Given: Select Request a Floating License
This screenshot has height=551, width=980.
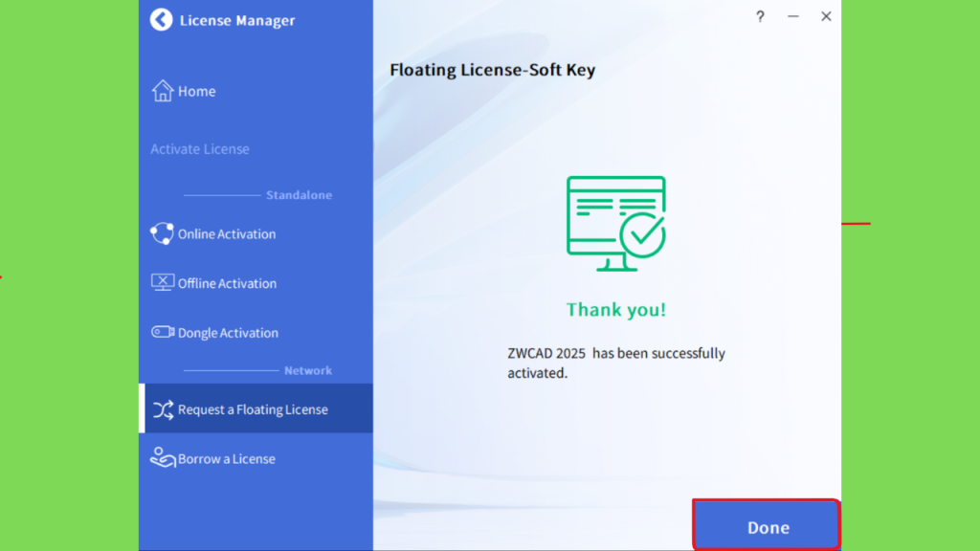Looking at the screenshot, I should tap(256, 408).
